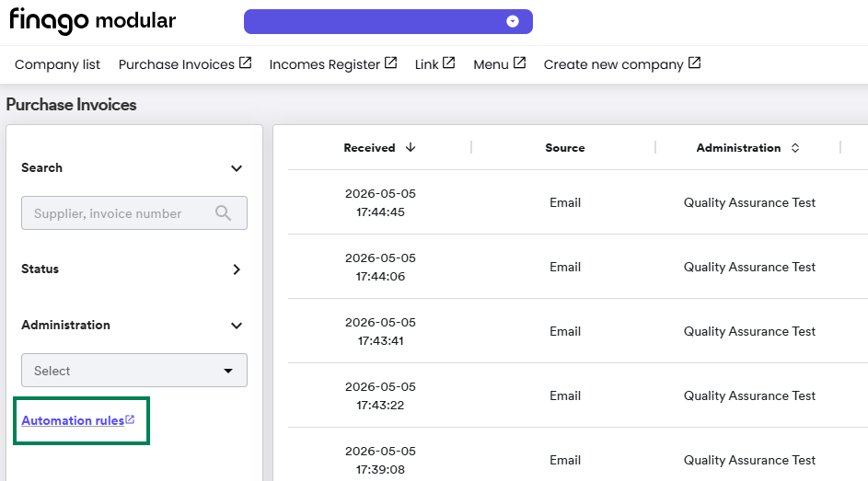
Task: Click Email source in the 17:44:45 row
Action: pyautogui.click(x=565, y=203)
